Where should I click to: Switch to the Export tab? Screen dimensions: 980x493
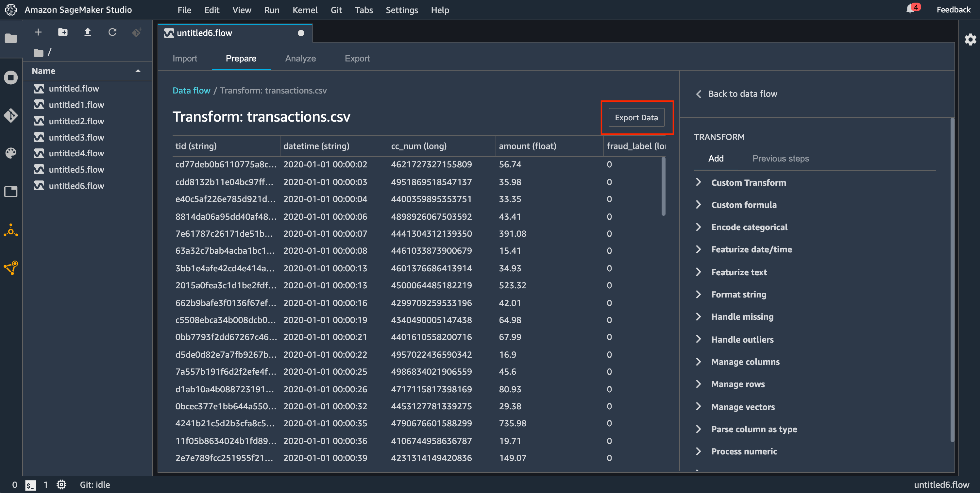coord(357,58)
